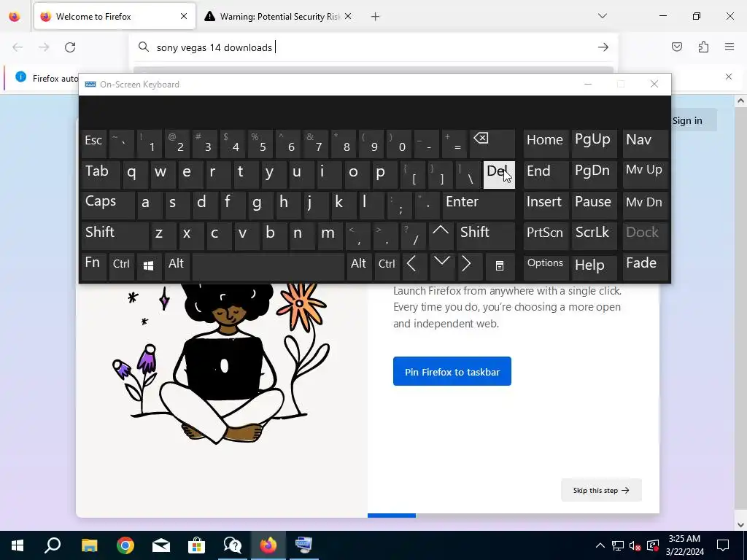Dismiss the Firefox notification bar
The image size is (747, 560).
729,77
